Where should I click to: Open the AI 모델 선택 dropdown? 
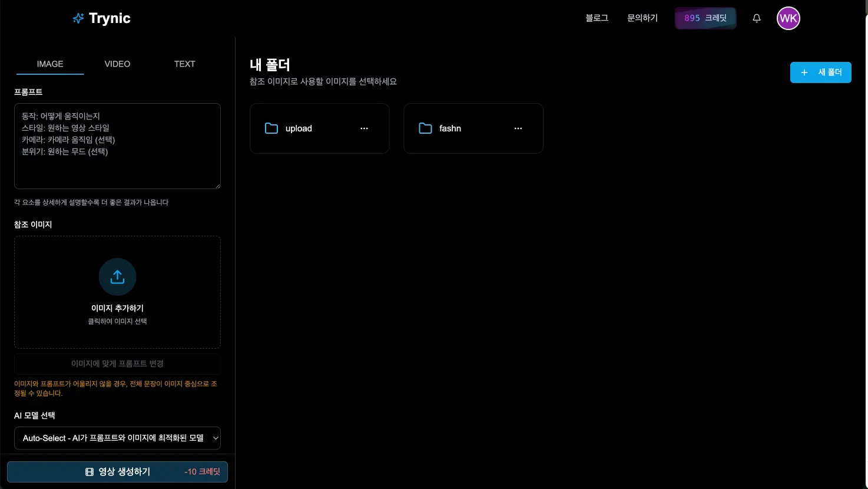point(117,438)
